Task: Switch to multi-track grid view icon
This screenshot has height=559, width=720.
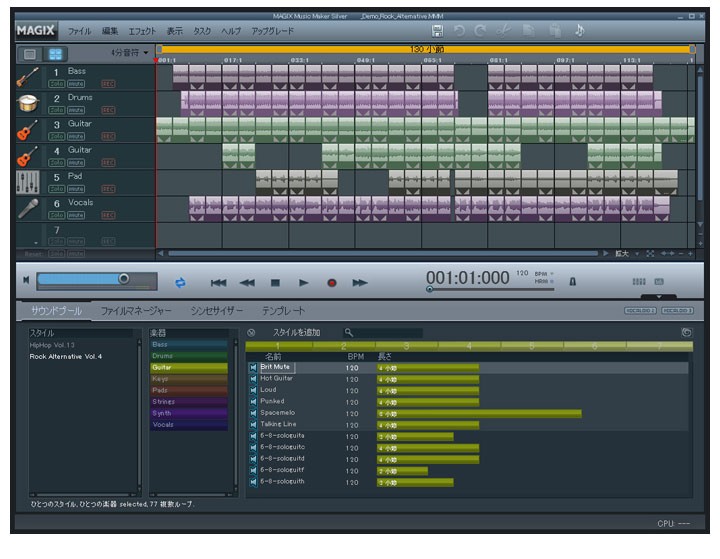Action: 55,54
